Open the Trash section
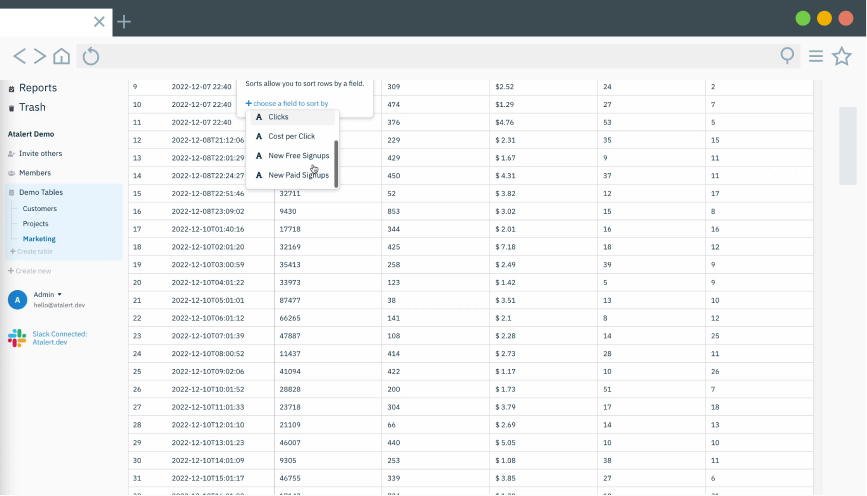The width and height of the screenshot is (867, 496). coord(32,107)
